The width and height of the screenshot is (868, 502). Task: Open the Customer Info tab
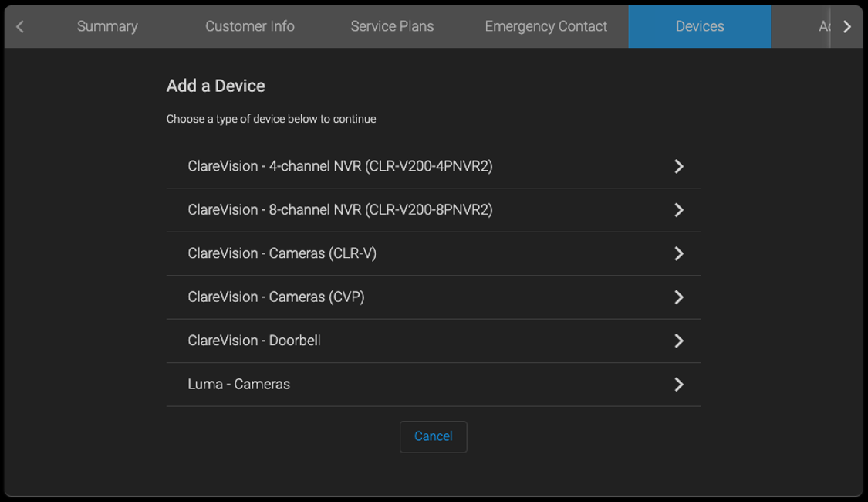249,25
